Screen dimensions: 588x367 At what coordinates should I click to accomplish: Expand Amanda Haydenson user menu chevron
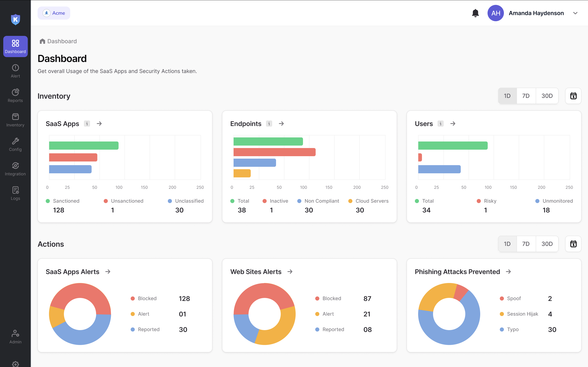coord(575,13)
